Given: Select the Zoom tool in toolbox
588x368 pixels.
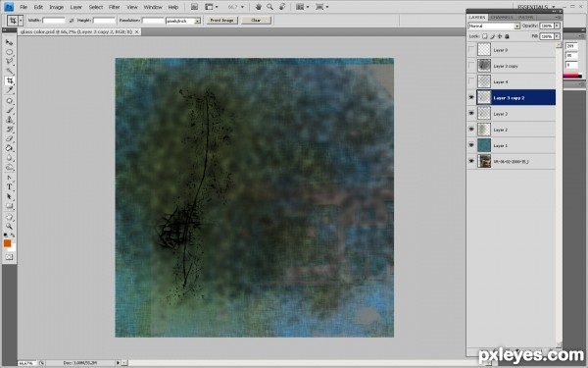Looking at the screenshot, I should 10,227.
